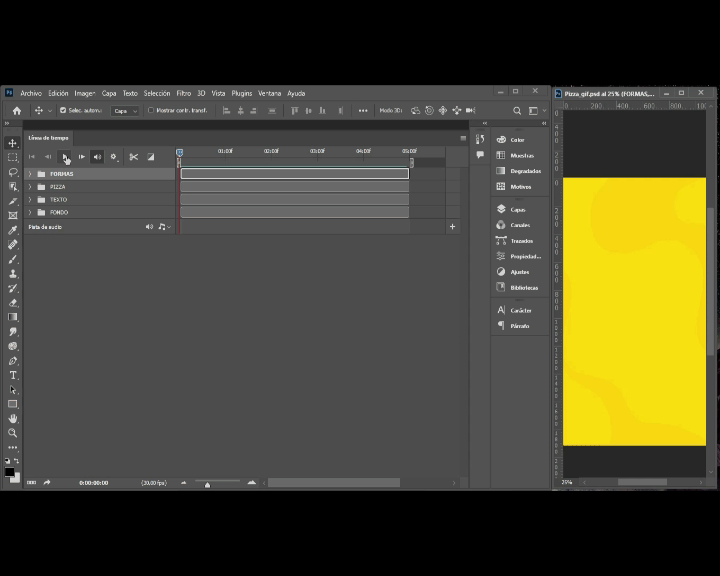Expand the TEXTO group in timeline
Viewport: 720px width, 576px height.
(30, 200)
